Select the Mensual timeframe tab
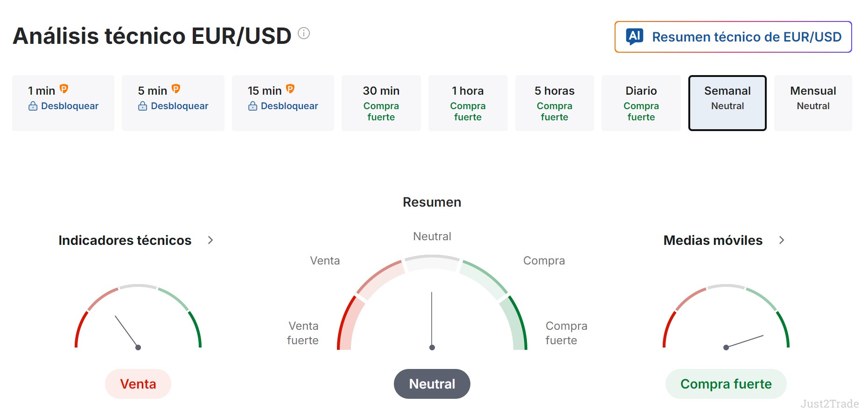This screenshot has width=868, height=417. pos(813,103)
